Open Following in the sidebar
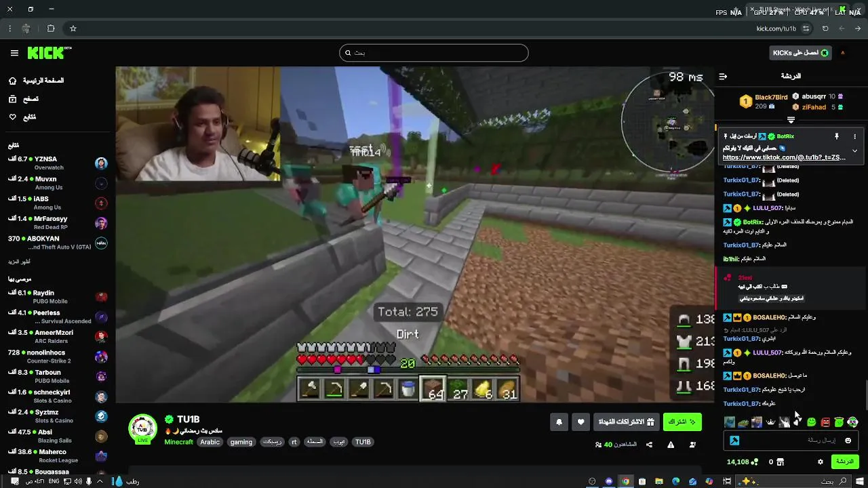868x488 pixels. 22,117
